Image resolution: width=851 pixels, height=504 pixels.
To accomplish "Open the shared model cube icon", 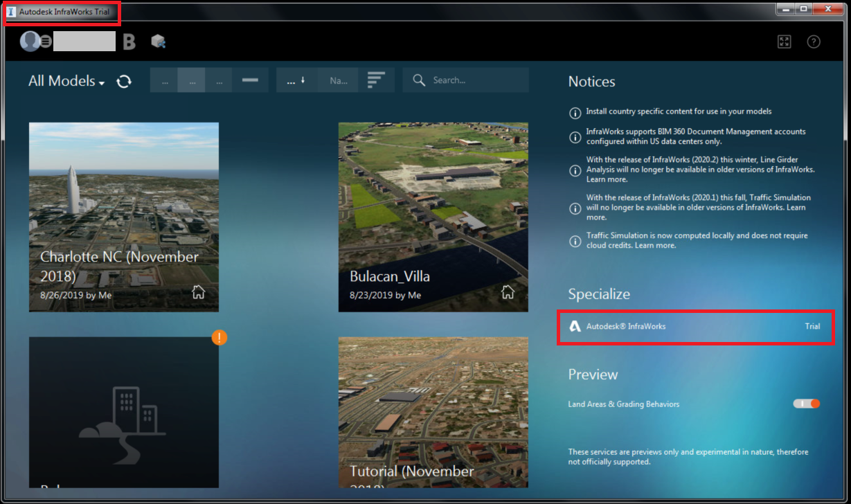I will 159,42.
